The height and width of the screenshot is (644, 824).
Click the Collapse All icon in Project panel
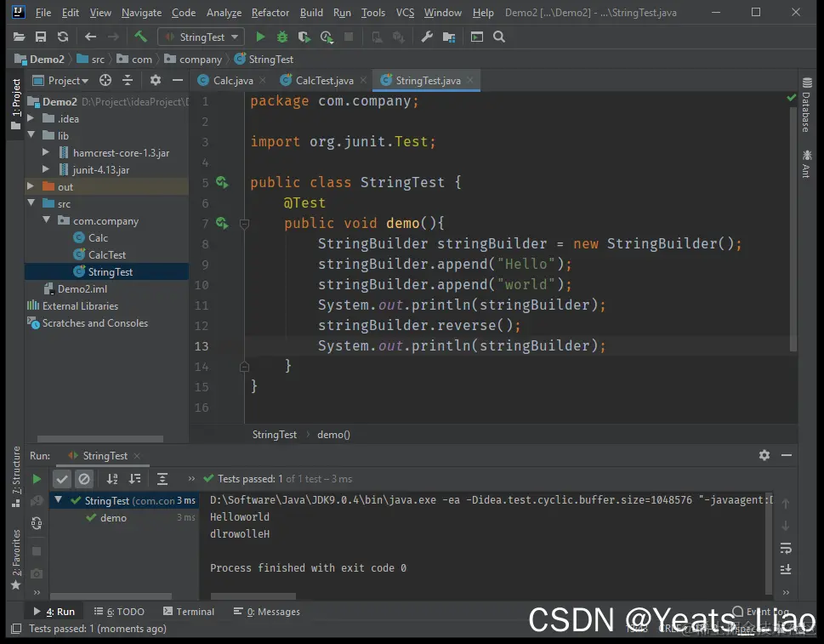click(x=128, y=80)
